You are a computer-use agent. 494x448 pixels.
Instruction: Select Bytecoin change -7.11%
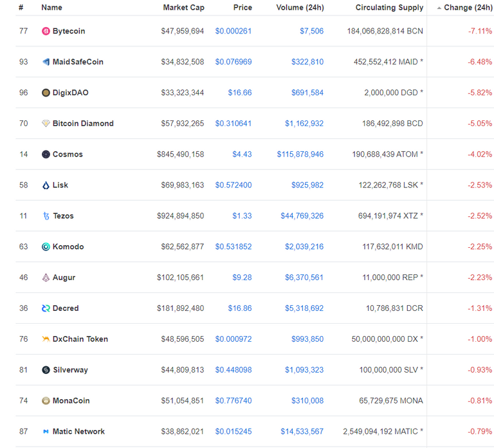click(x=480, y=31)
